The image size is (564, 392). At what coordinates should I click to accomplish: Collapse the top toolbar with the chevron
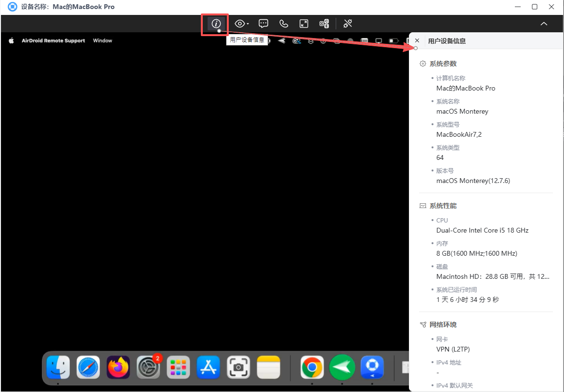point(544,24)
